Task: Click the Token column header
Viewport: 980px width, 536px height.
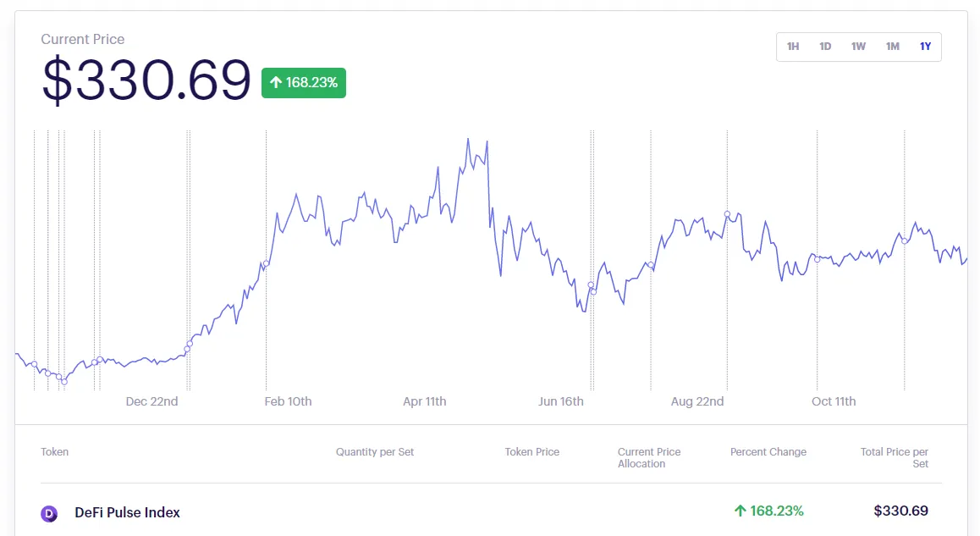Action: click(x=55, y=452)
